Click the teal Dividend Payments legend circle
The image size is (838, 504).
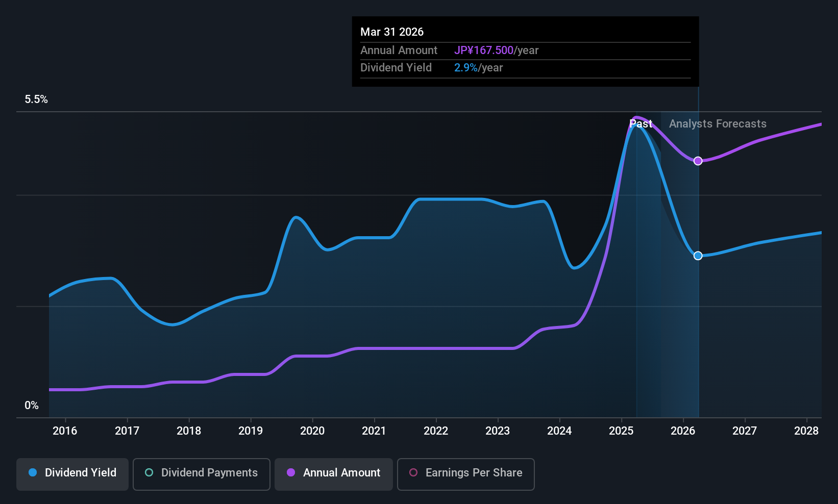click(x=149, y=472)
